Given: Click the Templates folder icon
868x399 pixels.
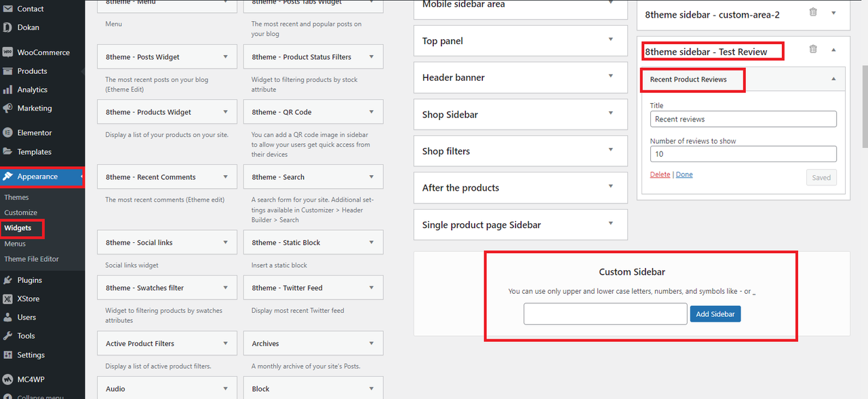Looking at the screenshot, I should point(7,152).
